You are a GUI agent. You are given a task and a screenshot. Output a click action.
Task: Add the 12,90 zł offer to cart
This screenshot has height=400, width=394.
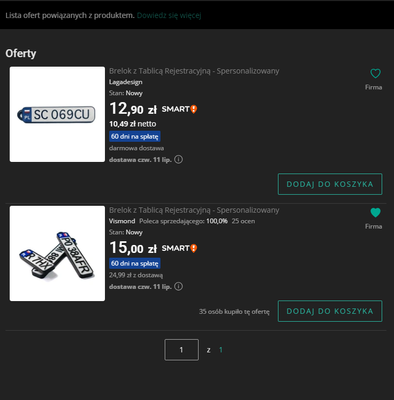pyautogui.click(x=330, y=184)
